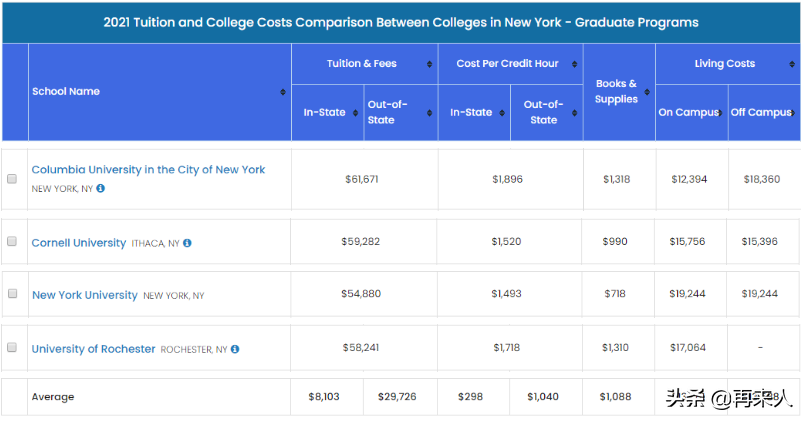806x421 pixels.
Task: Sort table by School Name arrows
Action: click(283, 92)
